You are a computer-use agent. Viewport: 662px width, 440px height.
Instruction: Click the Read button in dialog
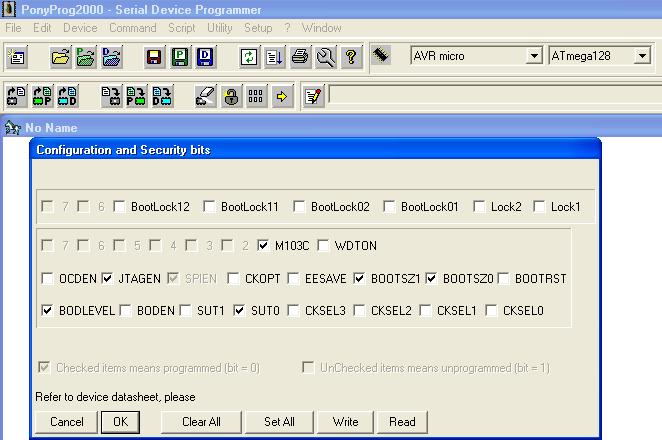(x=402, y=422)
